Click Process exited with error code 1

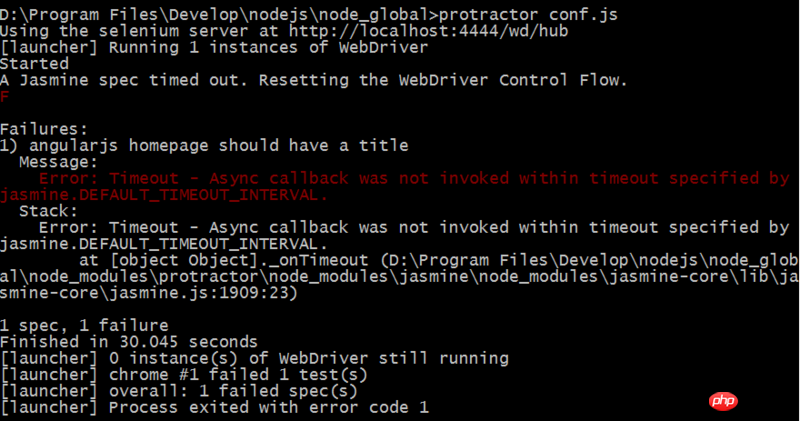(269, 407)
